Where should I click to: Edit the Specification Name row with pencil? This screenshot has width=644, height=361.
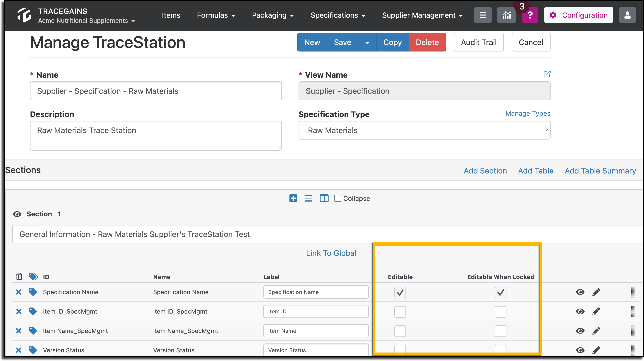(x=596, y=292)
